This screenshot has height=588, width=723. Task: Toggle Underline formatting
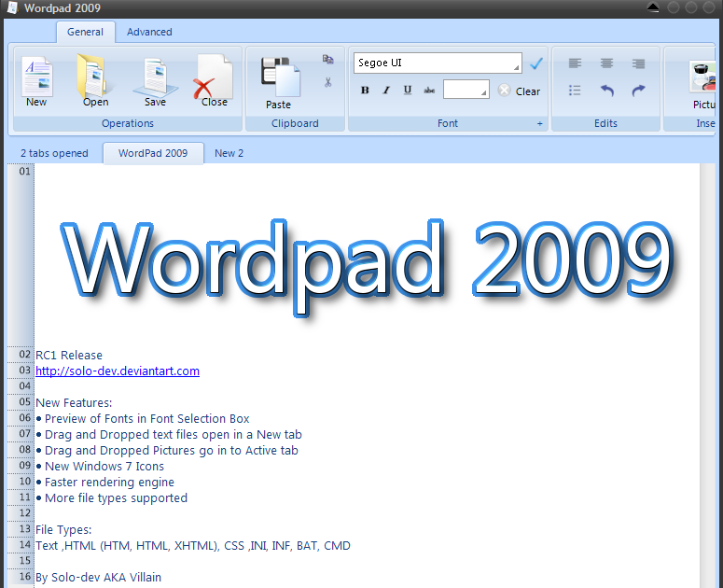(408, 91)
